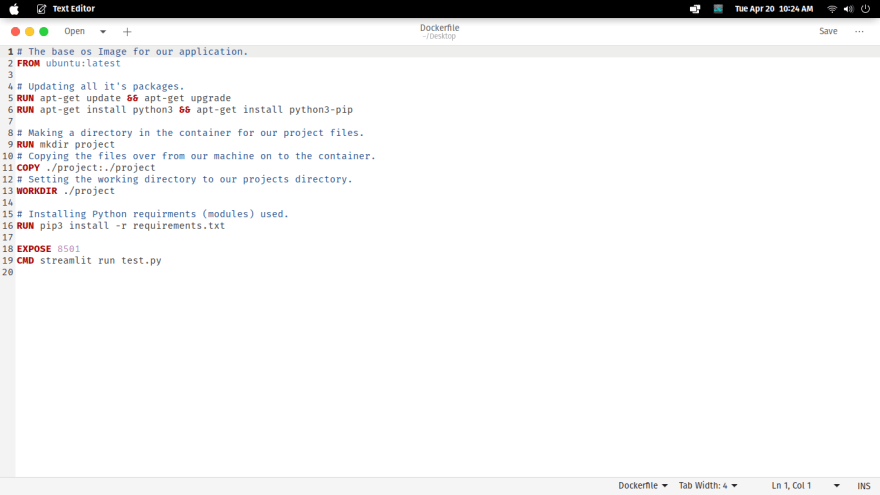Open the three-dot options menu
The height and width of the screenshot is (495, 880).
[x=859, y=31]
